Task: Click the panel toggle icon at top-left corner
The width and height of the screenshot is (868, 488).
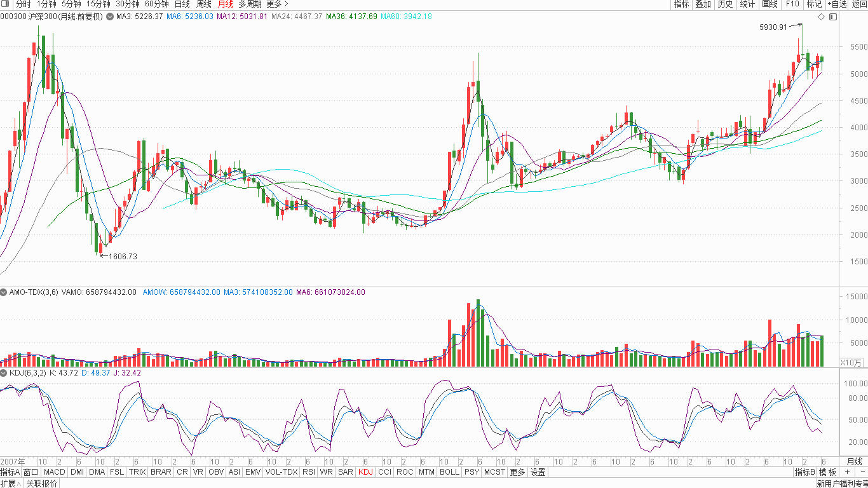Action: tap(5, 4)
